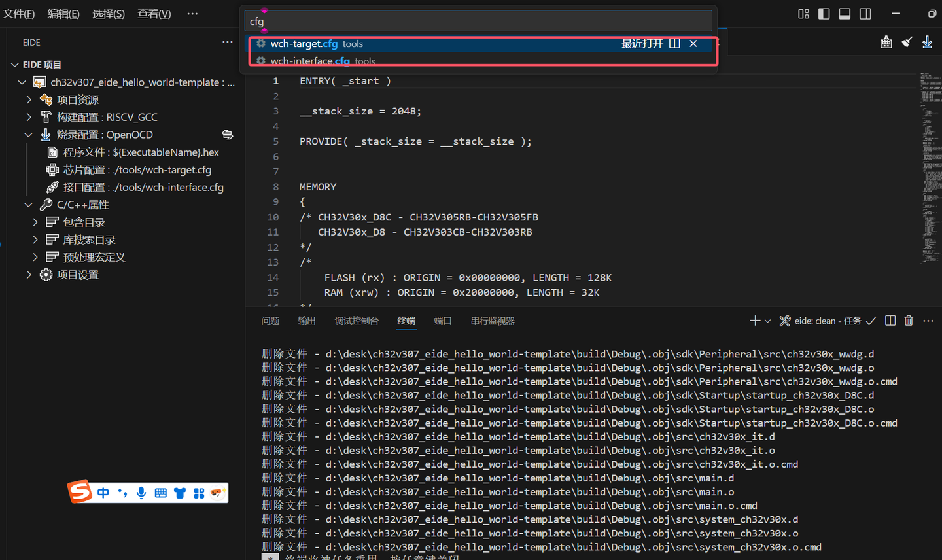Open the 串行监视器 panel
Viewport: 942px width, 560px height.
(493, 321)
